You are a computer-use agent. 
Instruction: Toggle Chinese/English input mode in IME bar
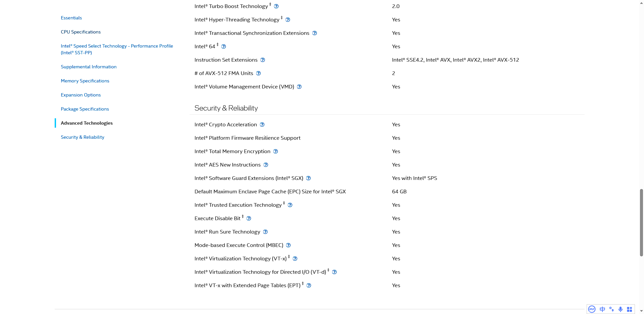(602, 309)
